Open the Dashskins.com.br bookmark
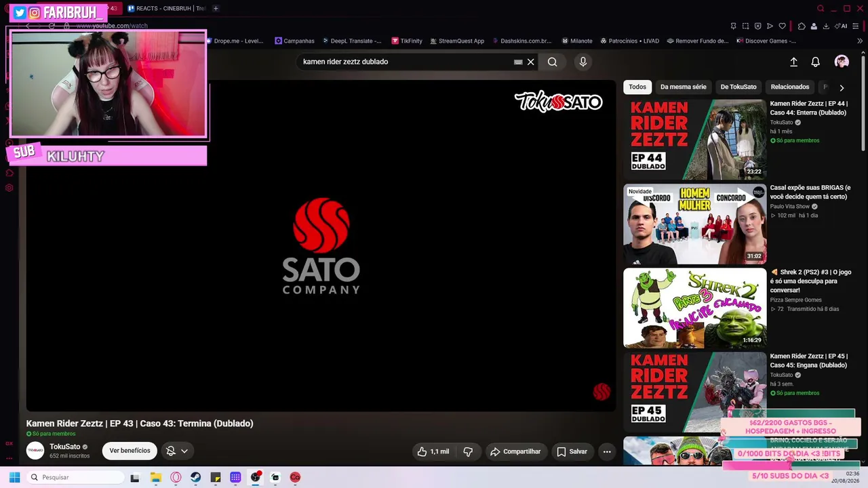868x488 pixels. point(522,41)
